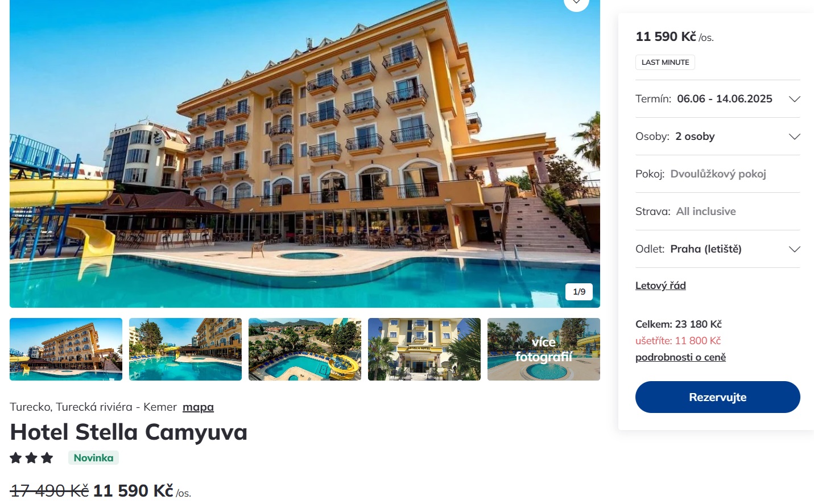814x504 pixels.
Task: Expand the Odlet departure airport chevron
Action: coord(795,249)
